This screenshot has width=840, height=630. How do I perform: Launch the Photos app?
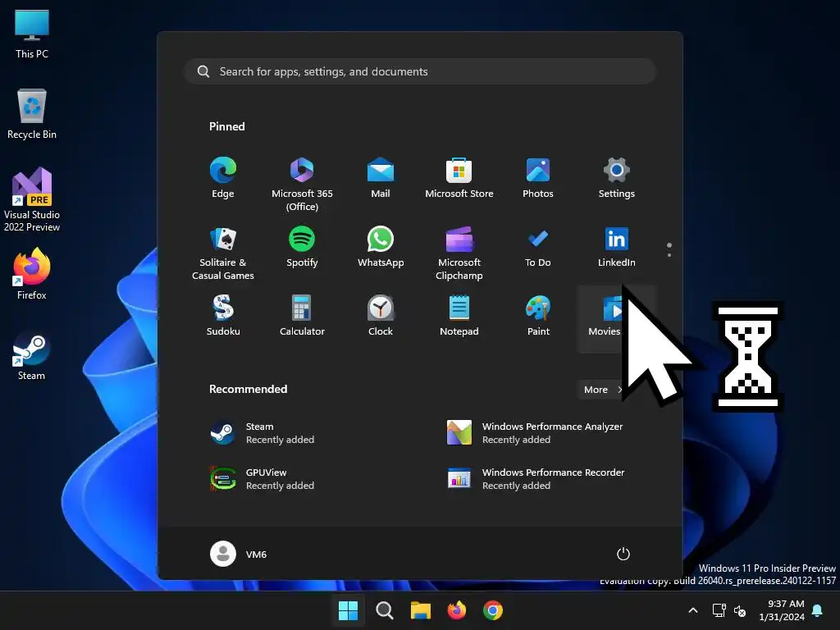(x=538, y=177)
